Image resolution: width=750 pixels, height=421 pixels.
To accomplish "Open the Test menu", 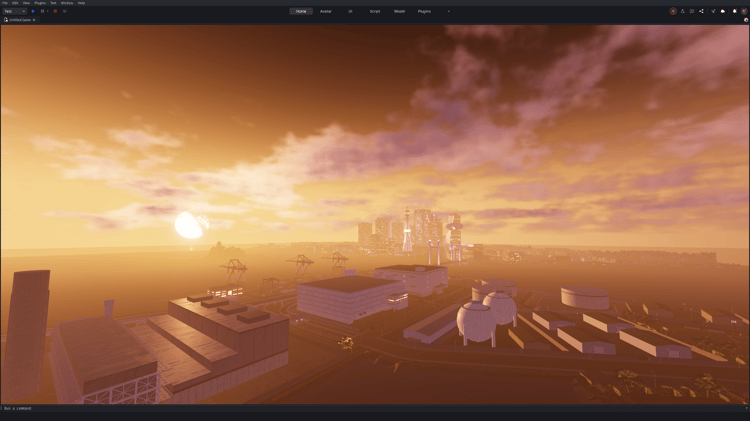I will 53,3.
